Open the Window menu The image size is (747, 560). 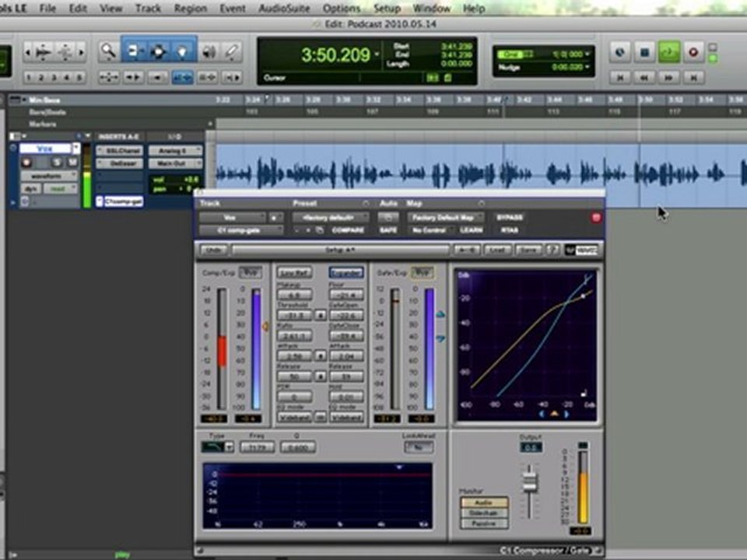pyautogui.click(x=431, y=9)
